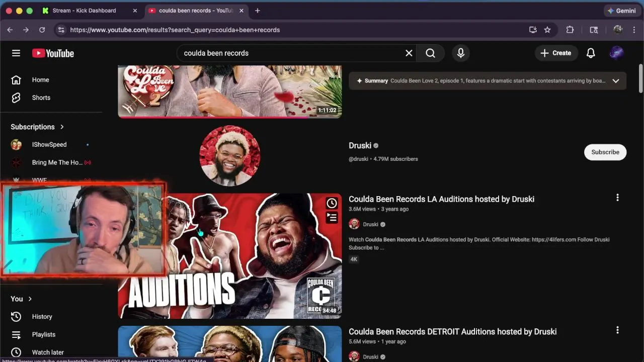
Task: Open the YouTube hamburger guide menu
Action: (x=16, y=53)
